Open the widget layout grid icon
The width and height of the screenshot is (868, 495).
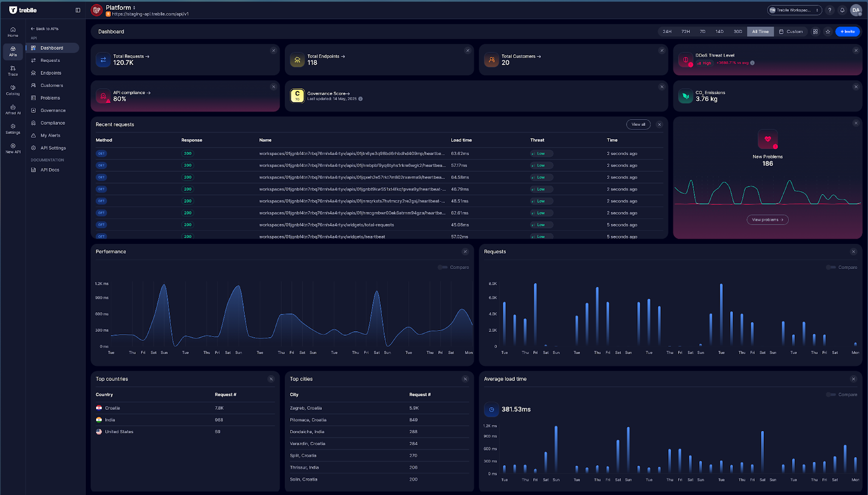tap(815, 31)
